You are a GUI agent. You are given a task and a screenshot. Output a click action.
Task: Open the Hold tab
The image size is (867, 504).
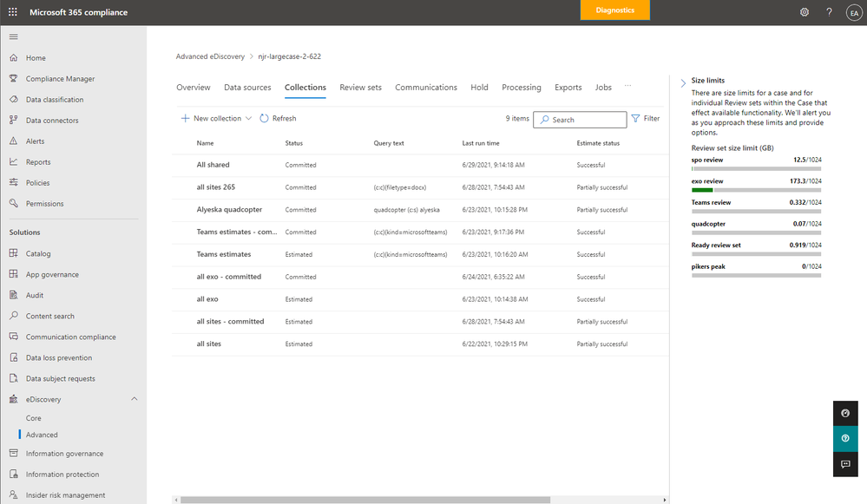coord(479,88)
